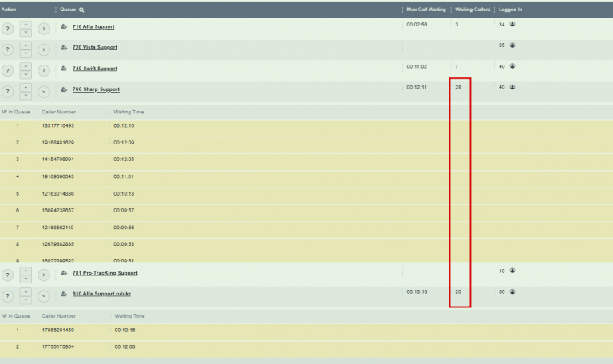Select caller number 17735175604
Viewport: 613px width, 364px height.
coord(57,346)
